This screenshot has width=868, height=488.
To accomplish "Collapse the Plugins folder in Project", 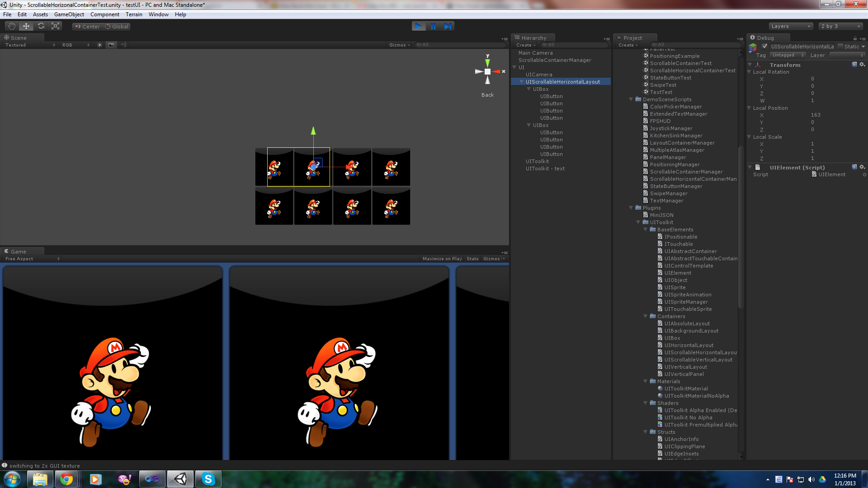I will pos(631,208).
